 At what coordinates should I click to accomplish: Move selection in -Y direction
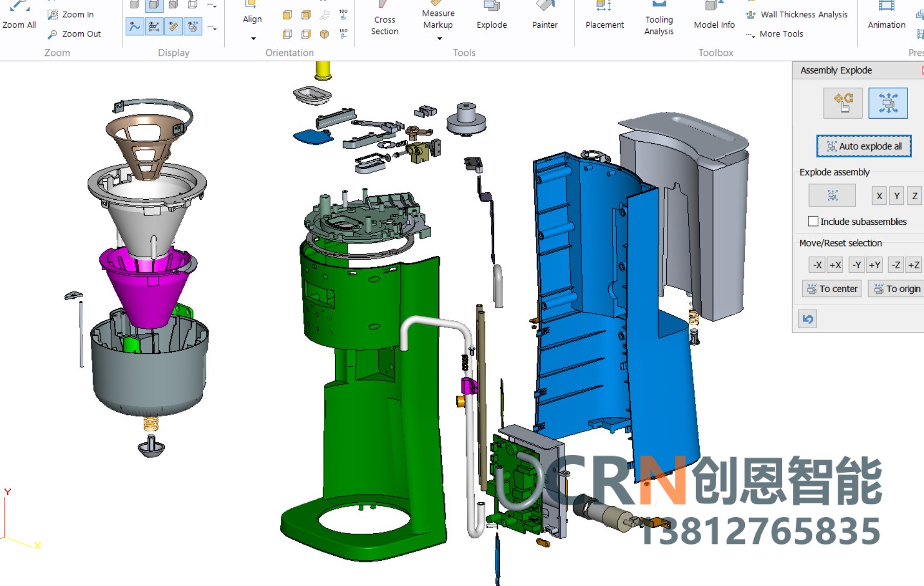(857, 265)
